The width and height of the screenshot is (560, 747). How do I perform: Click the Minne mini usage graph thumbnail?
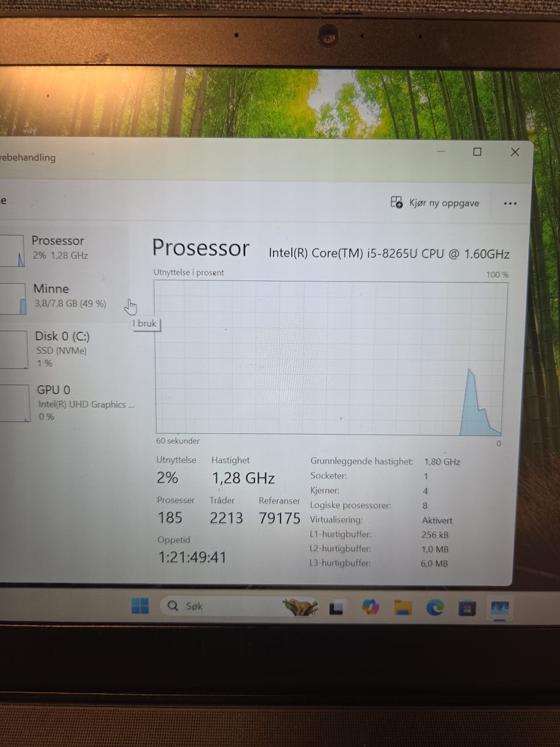(x=13, y=299)
